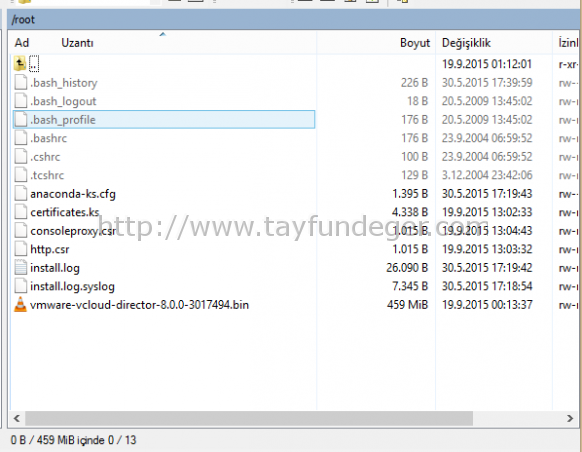This screenshot has width=582, height=452.
Task: Click the horizontal scrollbar left arrow
Action: coord(17,418)
